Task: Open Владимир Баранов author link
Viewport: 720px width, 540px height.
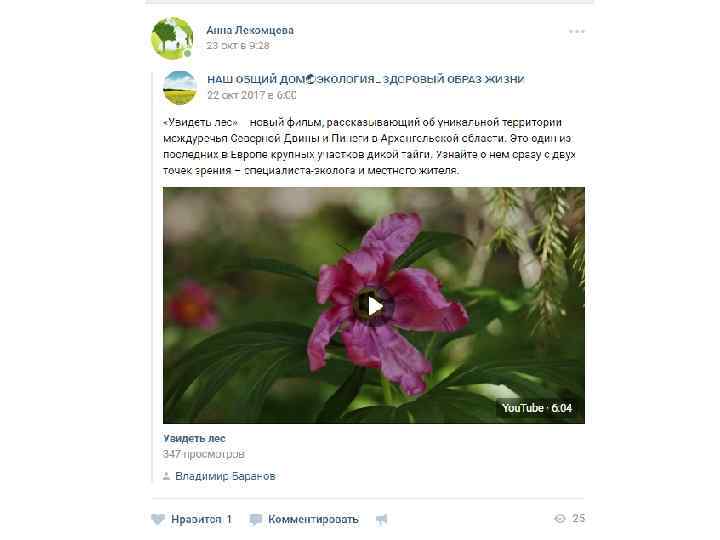Action: point(225,476)
